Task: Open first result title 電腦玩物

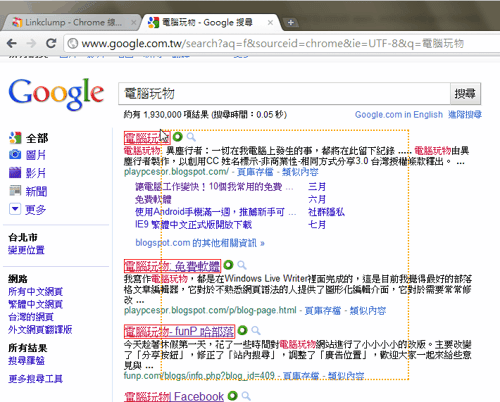Action: [x=147, y=138]
